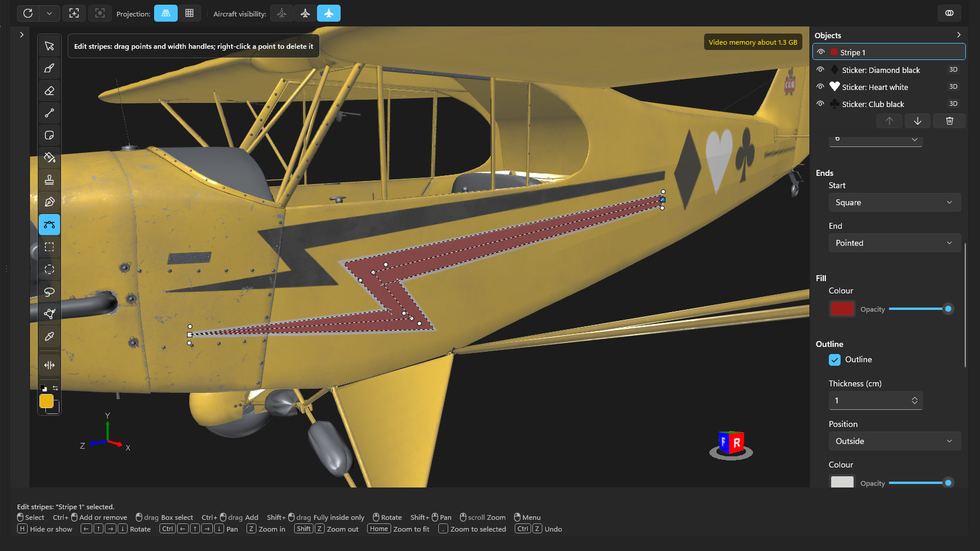Screen dimensions: 980x551
Task: Delete the selected object
Action: pyautogui.click(x=949, y=121)
